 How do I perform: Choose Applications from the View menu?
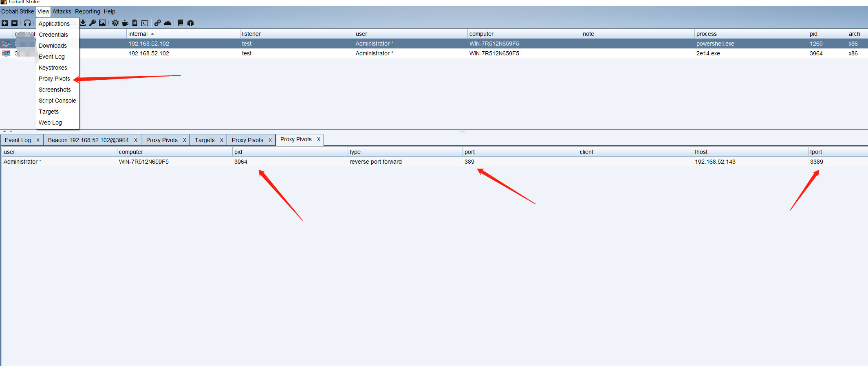[57, 24]
